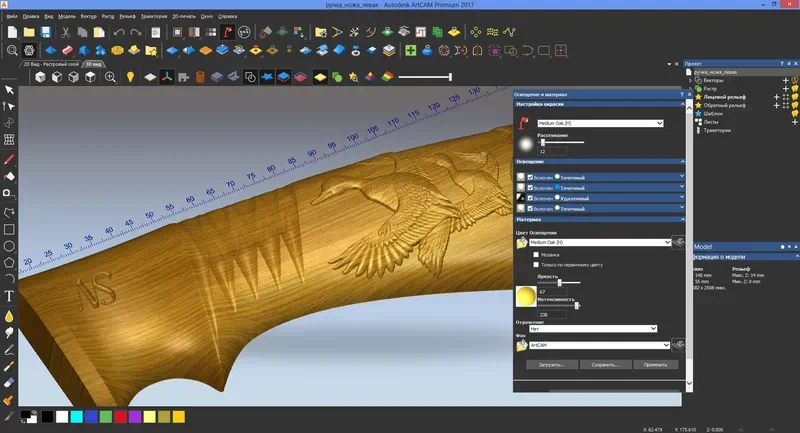The height and width of the screenshot is (433, 800).
Task: Select the Text tool in left toolbar
Action: coord(9,296)
